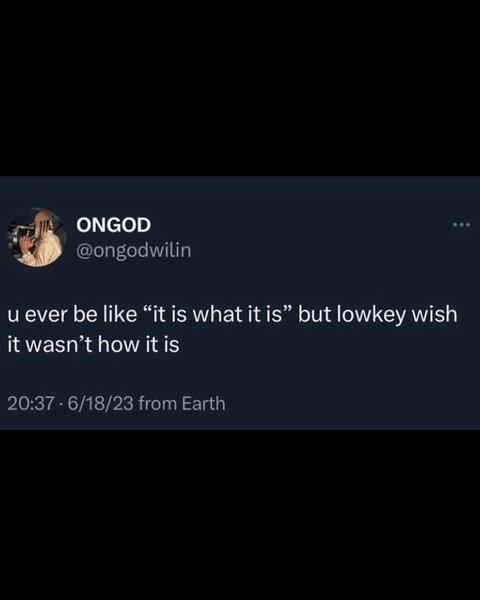Click the opening words "u ever be like"
Viewport: 480px width, 600px height.
point(72,315)
